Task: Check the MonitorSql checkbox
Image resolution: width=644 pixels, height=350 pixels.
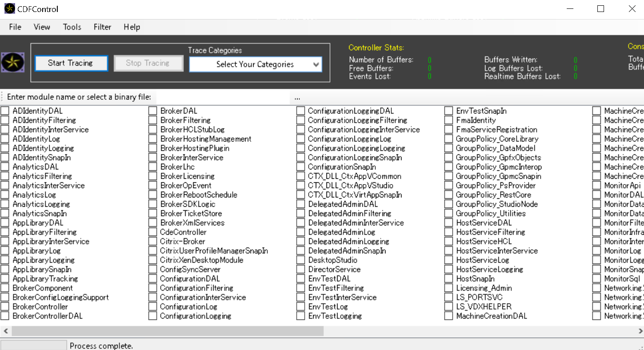Action: tap(596, 279)
